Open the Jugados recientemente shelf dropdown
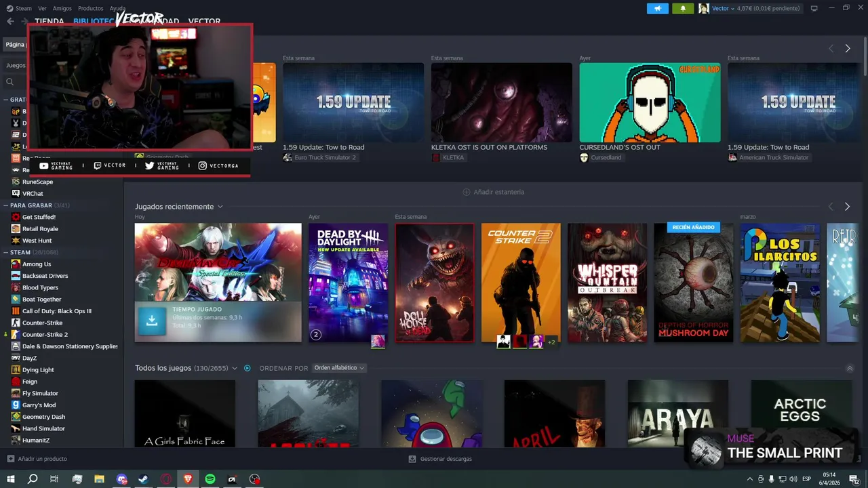The height and width of the screenshot is (488, 868). point(220,207)
